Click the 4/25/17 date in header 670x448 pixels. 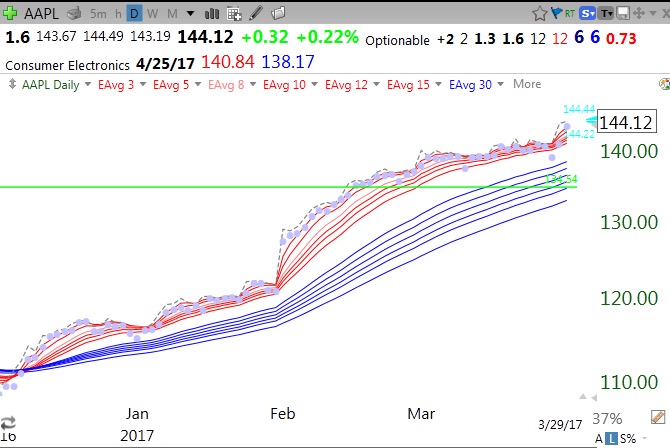165,64
